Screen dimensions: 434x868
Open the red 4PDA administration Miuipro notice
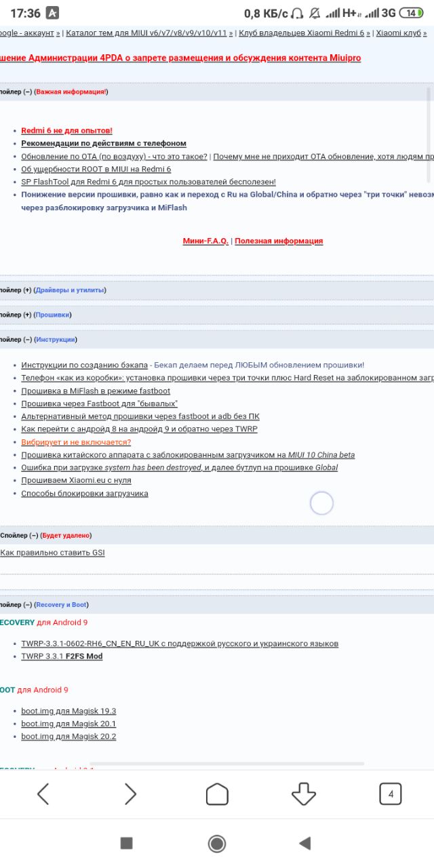point(180,58)
